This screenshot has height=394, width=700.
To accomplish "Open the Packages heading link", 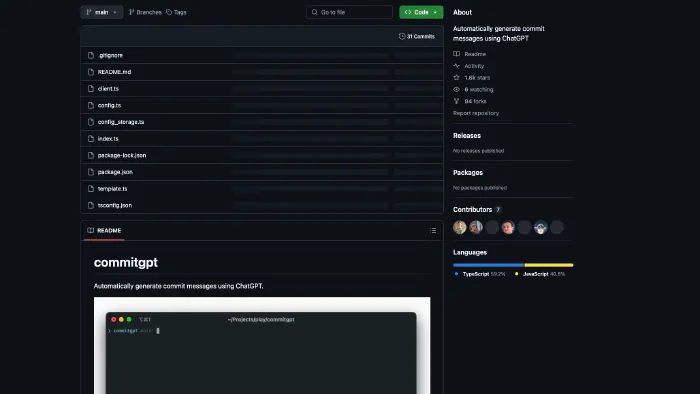I will click(x=468, y=173).
